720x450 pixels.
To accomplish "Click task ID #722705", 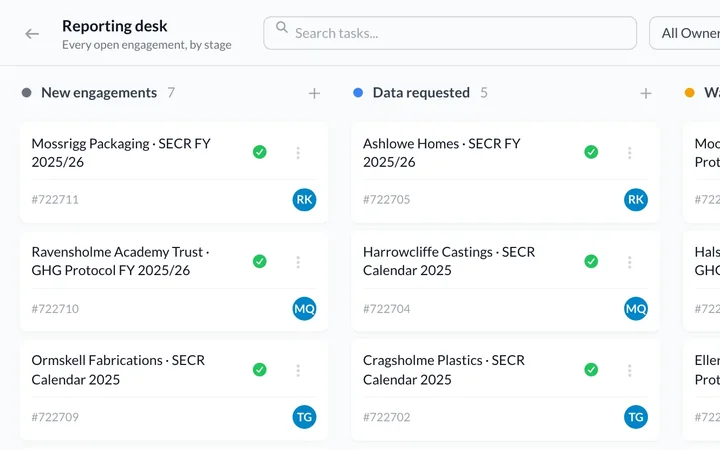I will pyautogui.click(x=387, y=200).
